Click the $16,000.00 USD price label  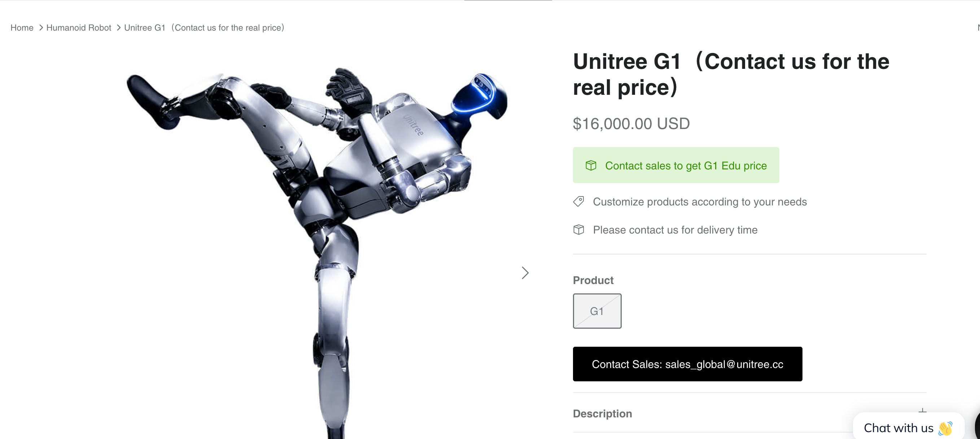point(631,124)
